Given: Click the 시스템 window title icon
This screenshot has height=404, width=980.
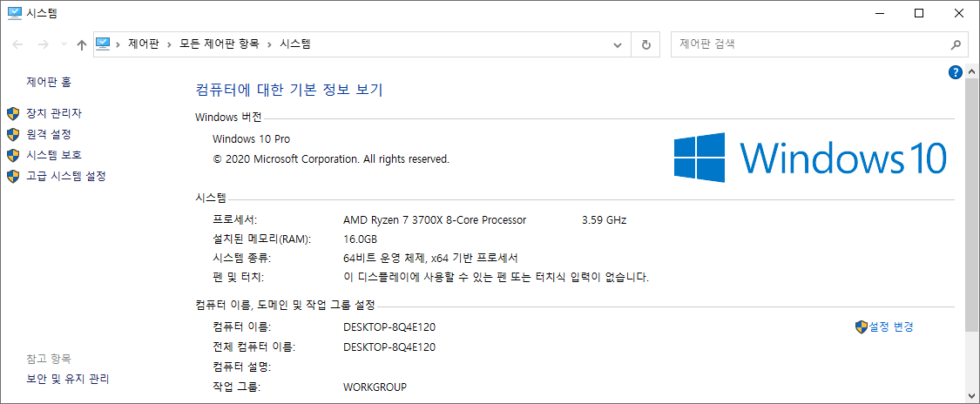Looking at the screenshot, I should (15, 13).
